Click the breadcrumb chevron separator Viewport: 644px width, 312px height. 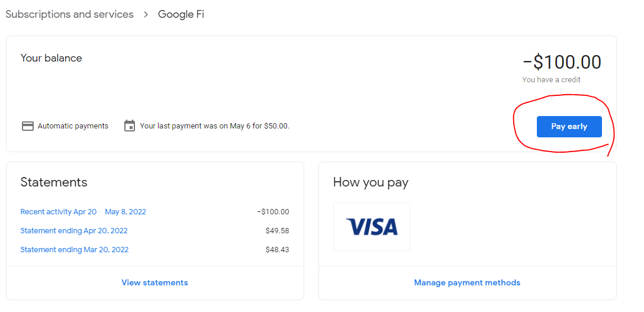coord(146,15)
